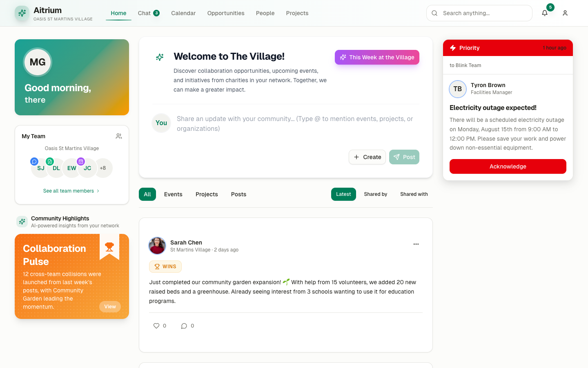Image resolution: width=588 pixels, height=368 pixels.
Task: Go to the Calendar tab
Action: pyautogui.click(x=183, y=13)
